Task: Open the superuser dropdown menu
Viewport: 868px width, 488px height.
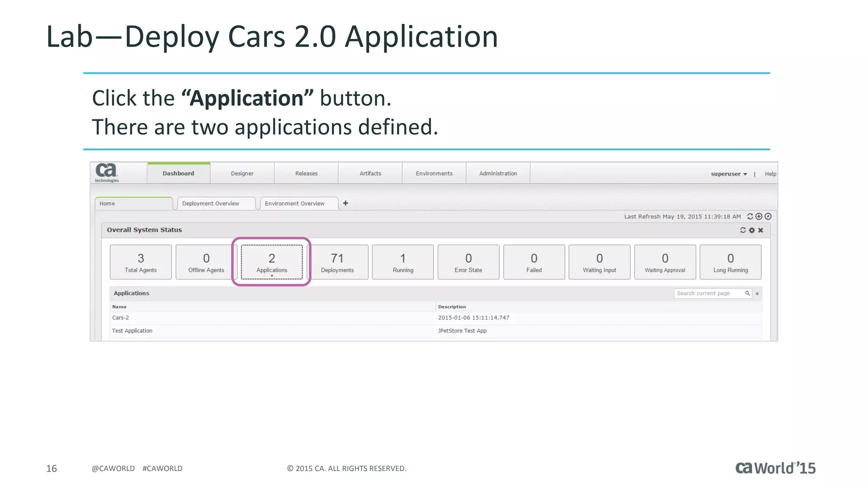Action: pos(729,174)
